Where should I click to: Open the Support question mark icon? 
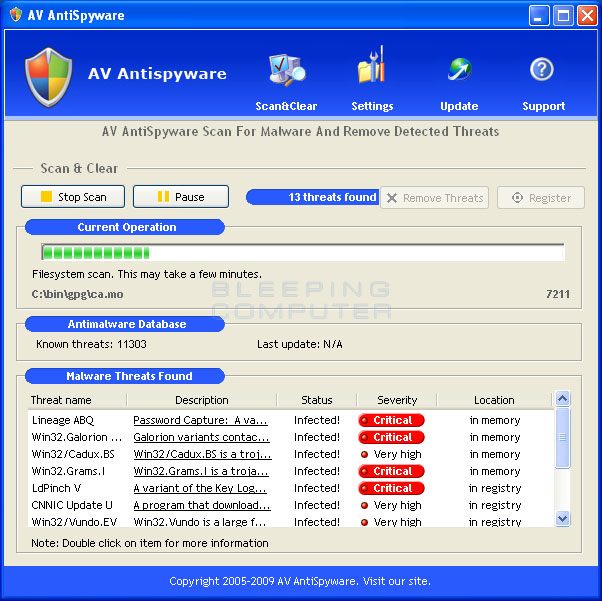pyautogui.click(x=542, y=70)
